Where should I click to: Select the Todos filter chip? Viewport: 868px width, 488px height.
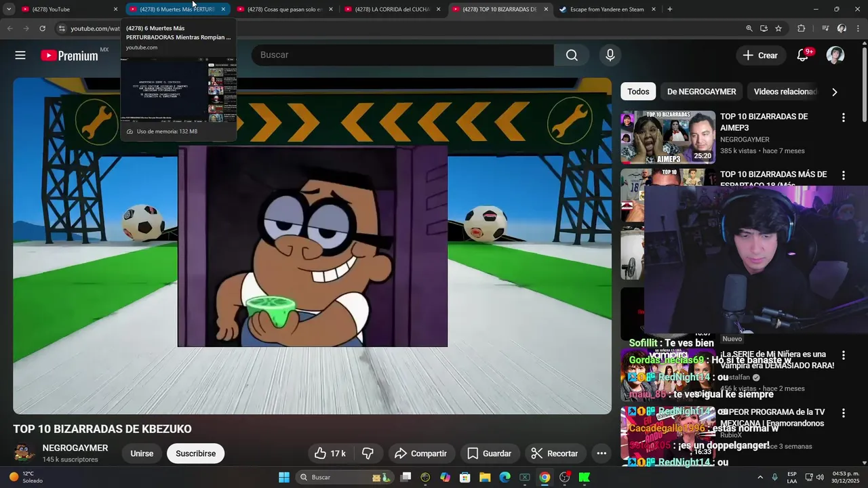638,91
